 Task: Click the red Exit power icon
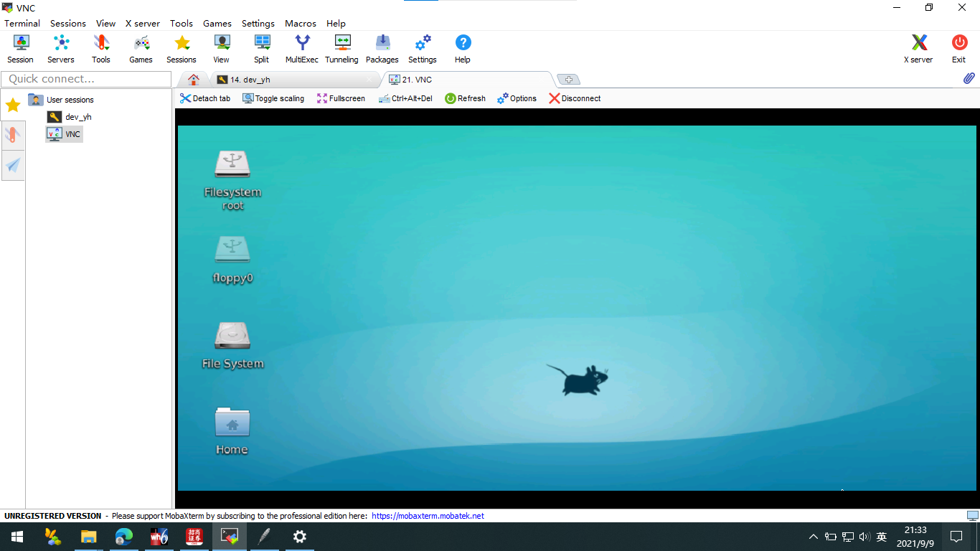pyautogui.click(x=959, y=49)
